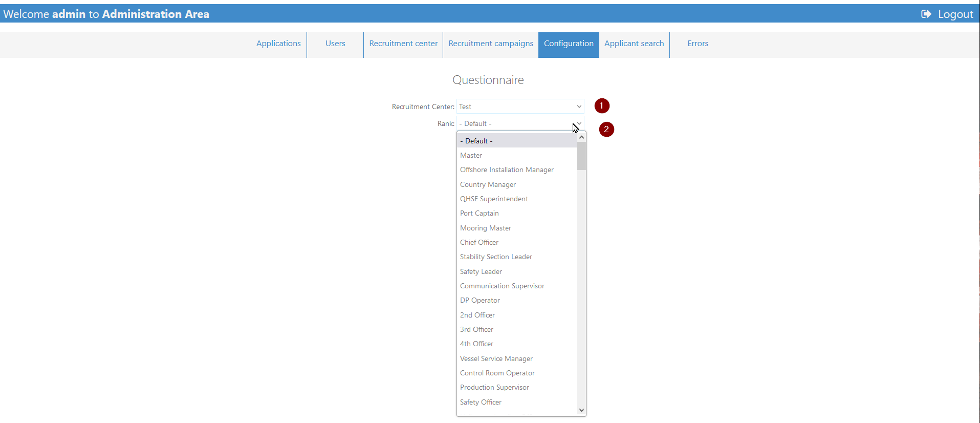This screenshot has width=980, height=423.
Task: Select Chief Officer rank
Action: 517,242
